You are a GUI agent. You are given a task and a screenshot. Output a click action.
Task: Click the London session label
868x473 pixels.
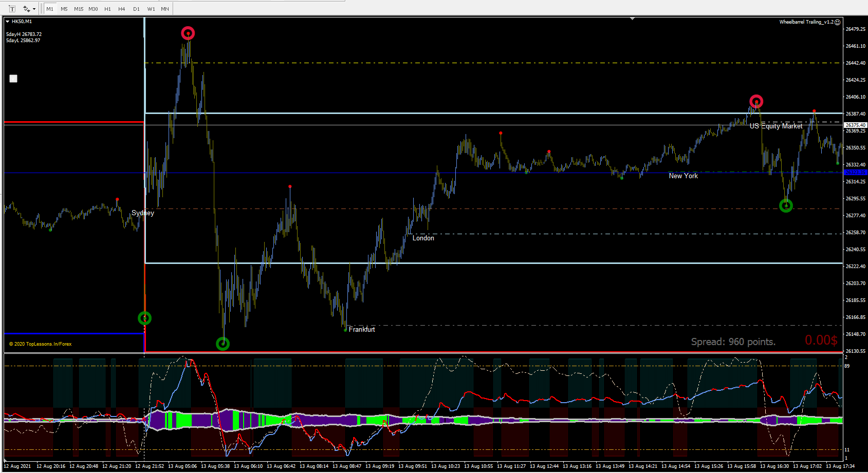[423, 238]
